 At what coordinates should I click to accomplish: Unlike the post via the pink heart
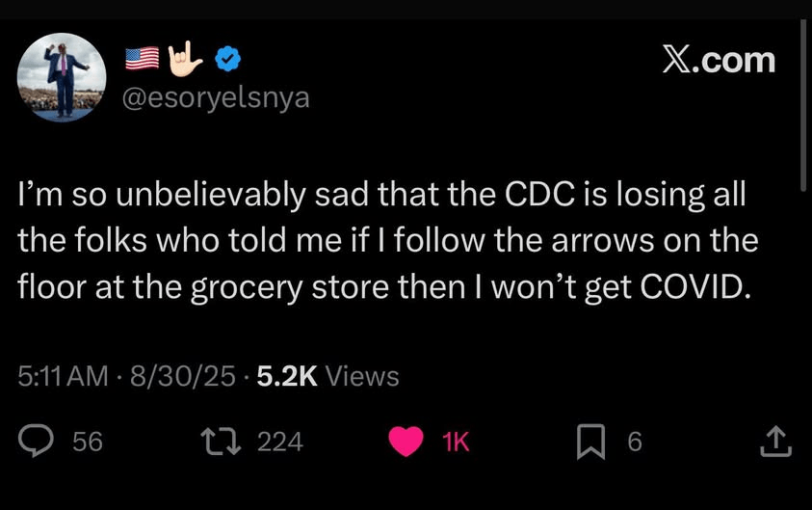pyautogui.click(x=406, y=442)
